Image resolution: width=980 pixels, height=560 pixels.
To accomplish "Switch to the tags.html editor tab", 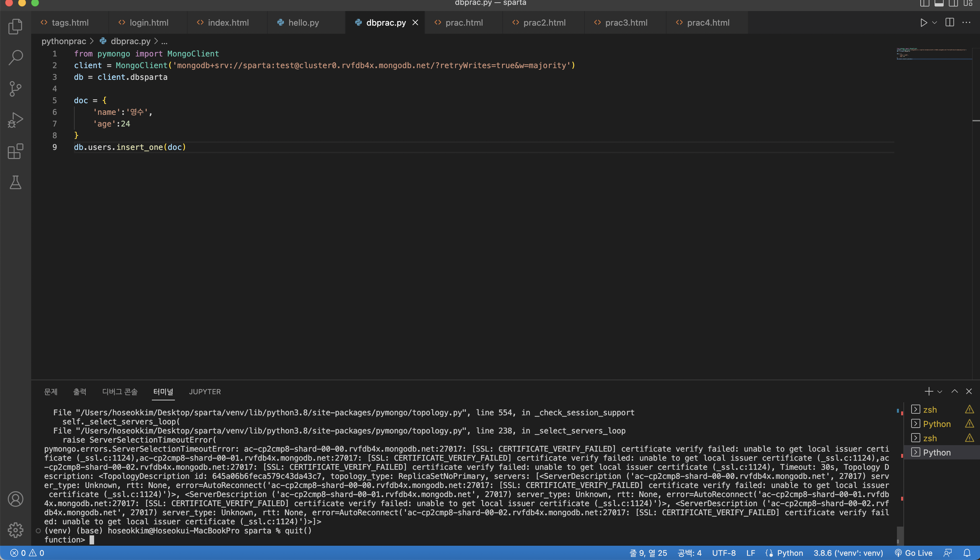I will pos(70,23).
